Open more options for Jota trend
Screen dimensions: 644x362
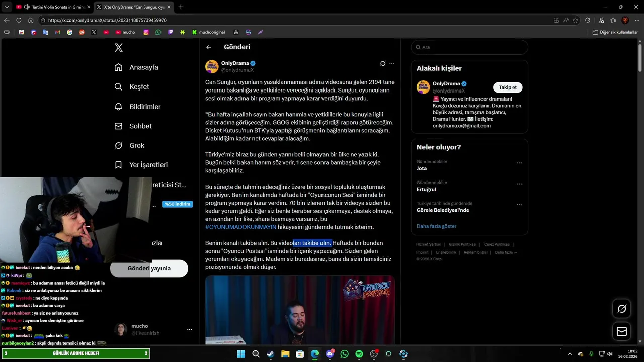(519, 163)
